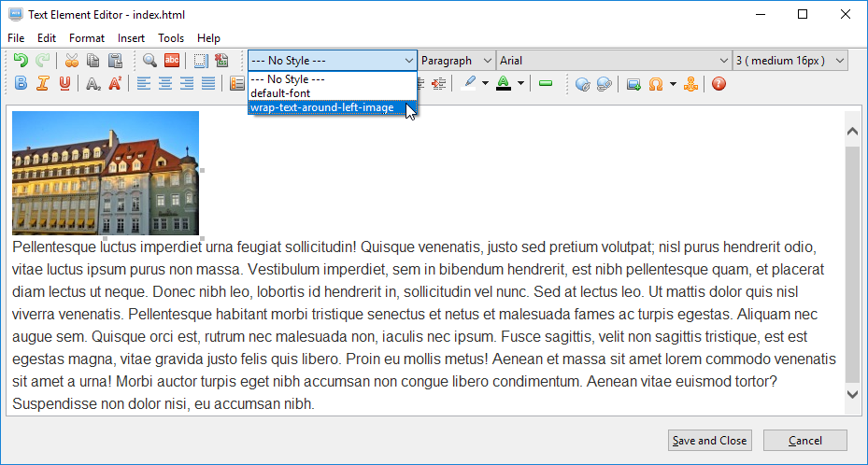This screenshot has height=465, width=868.
Task: Center align the text
Action: 165,83
